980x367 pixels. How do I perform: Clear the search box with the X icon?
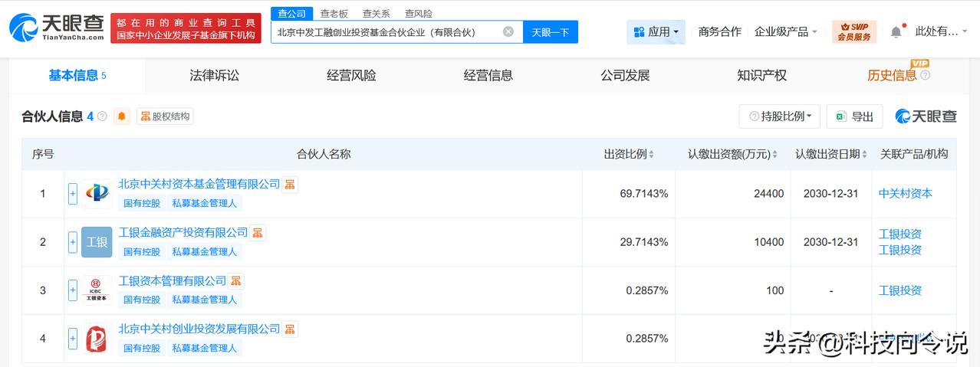click(508, 31)
